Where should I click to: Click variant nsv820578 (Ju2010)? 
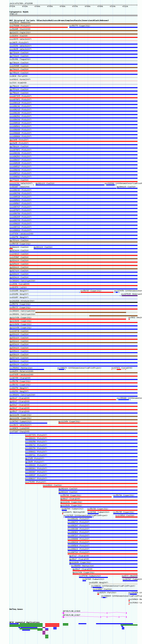[x=18, y=287]
